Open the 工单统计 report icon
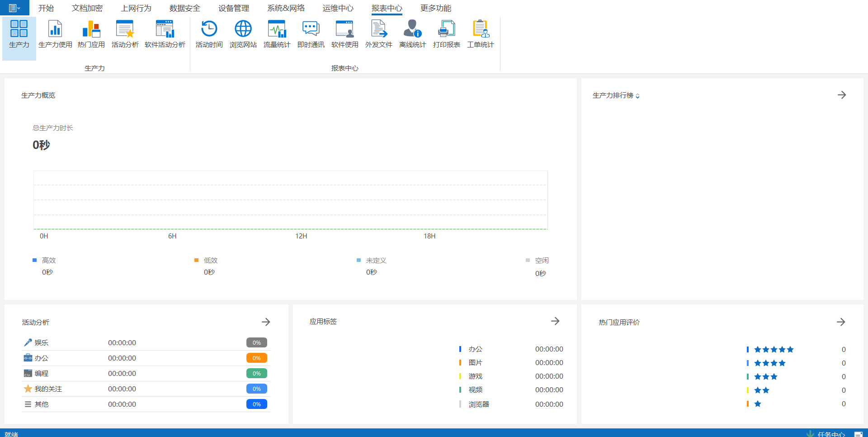Screen dimensions: 868x437 coord(480,34)
